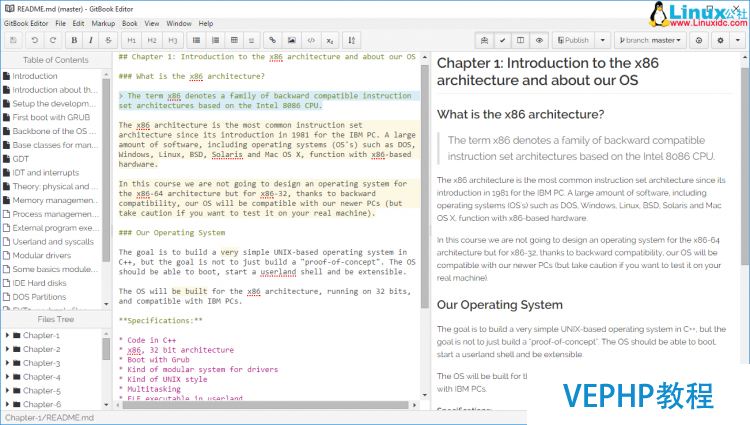
Task: Open the Markup menu
Action: point(103,23)
